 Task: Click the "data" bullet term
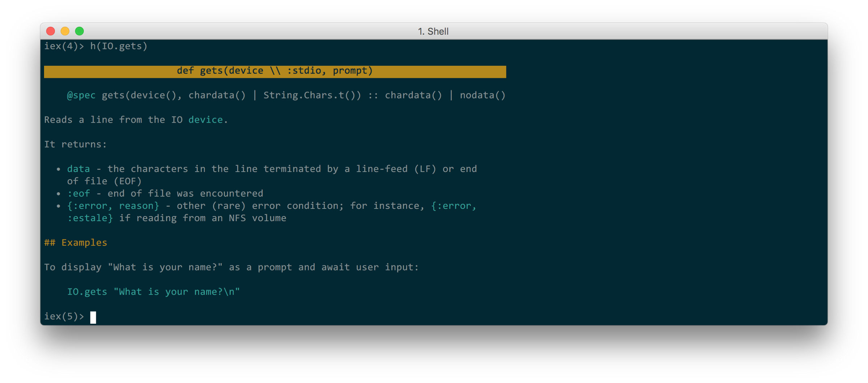point(78,169)
